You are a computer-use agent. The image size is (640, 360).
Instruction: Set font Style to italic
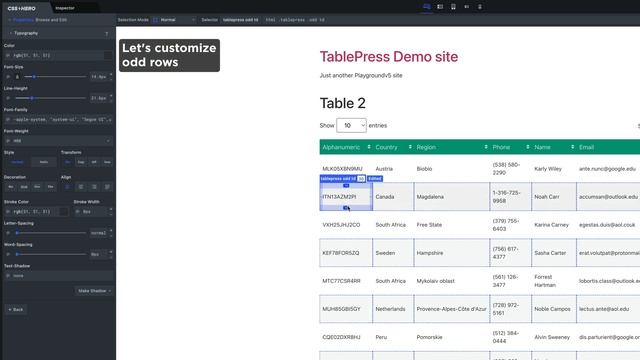[44, 162]
